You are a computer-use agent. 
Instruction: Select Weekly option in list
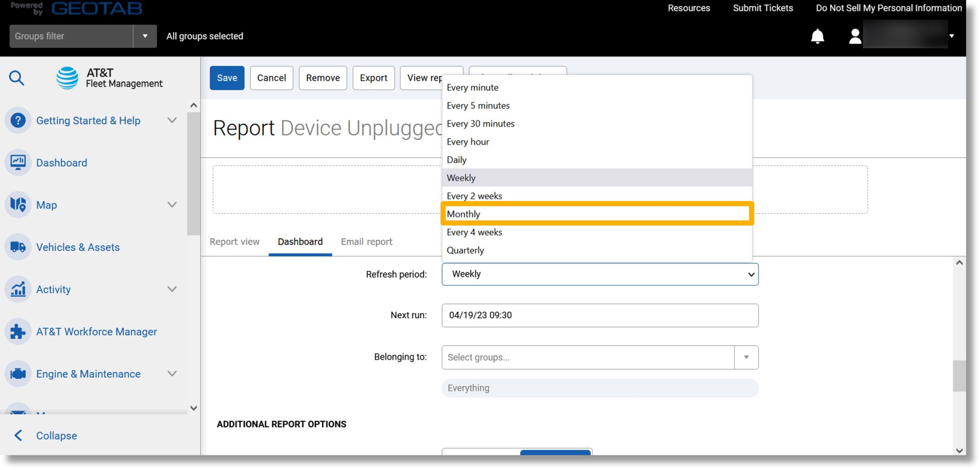coord(597,178)
